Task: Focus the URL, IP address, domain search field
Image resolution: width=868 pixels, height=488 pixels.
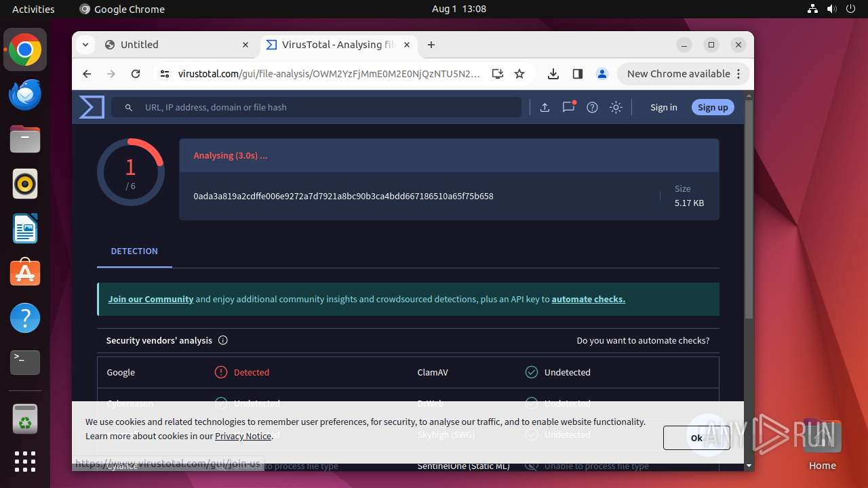Action: (317, 107)
